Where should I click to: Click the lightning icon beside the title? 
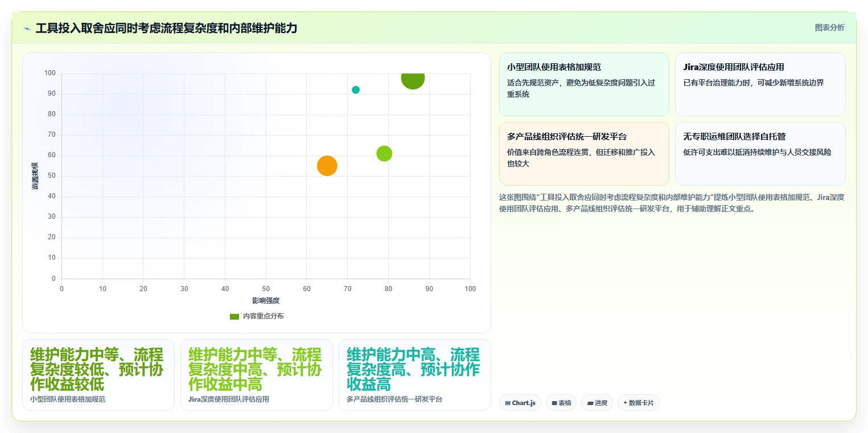[x=27, y=28]
